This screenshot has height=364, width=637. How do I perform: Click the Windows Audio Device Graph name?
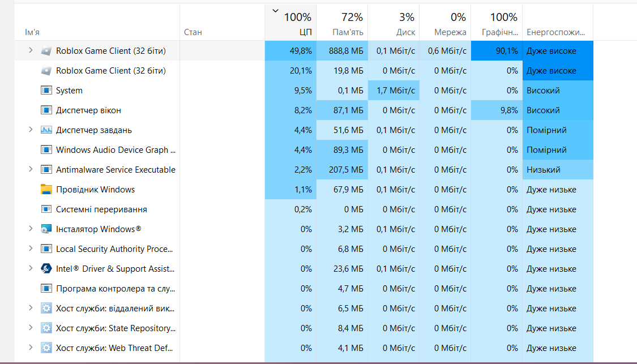pyautogui.click(x=116, y=150)
